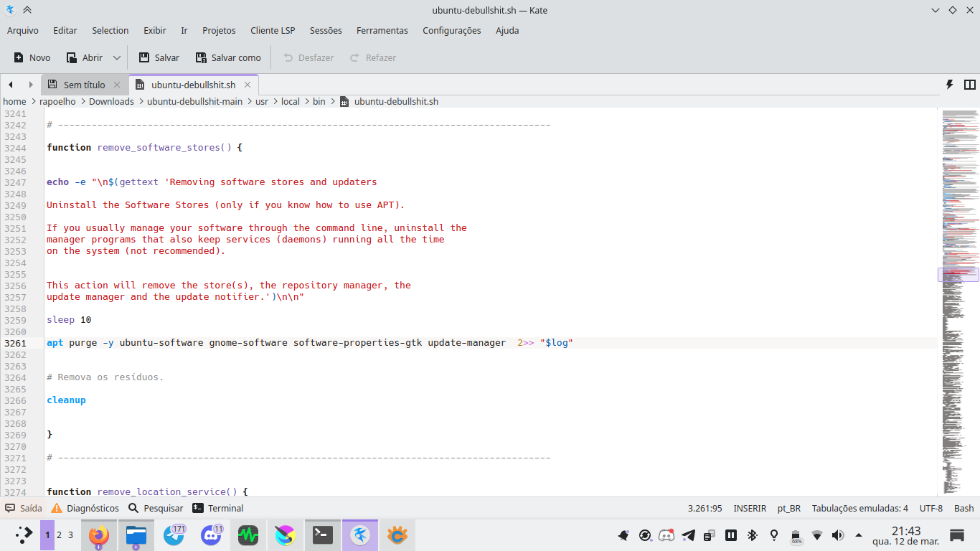
Task: Open the Tabulações emuladas: 4 indentation selector
Action: tap(859, 508)
